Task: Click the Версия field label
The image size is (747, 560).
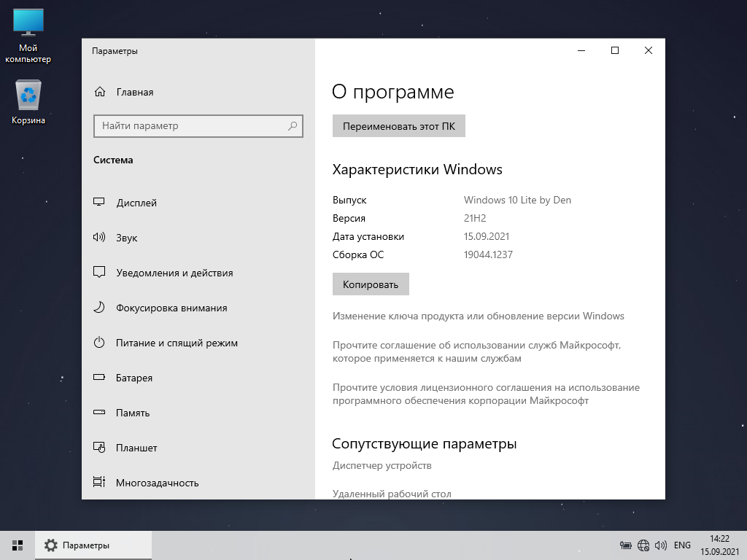Action: click(349, 218)
